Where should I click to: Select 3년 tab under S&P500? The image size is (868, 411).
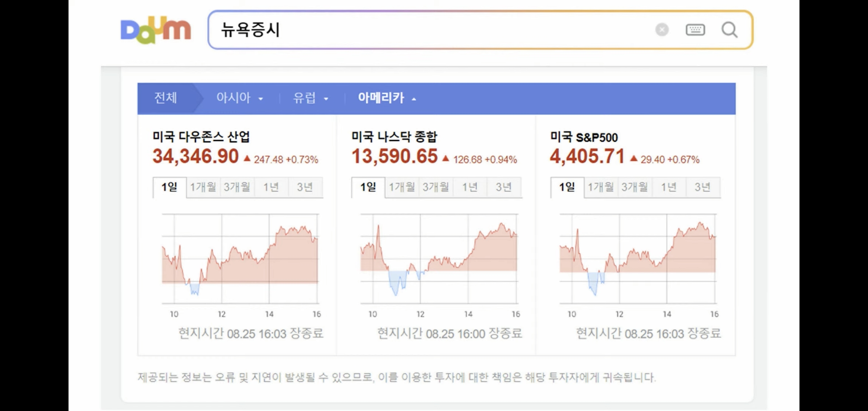coord(702,187)
